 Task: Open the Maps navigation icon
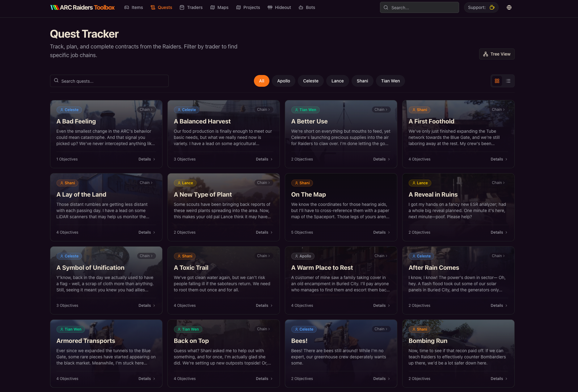213,7
